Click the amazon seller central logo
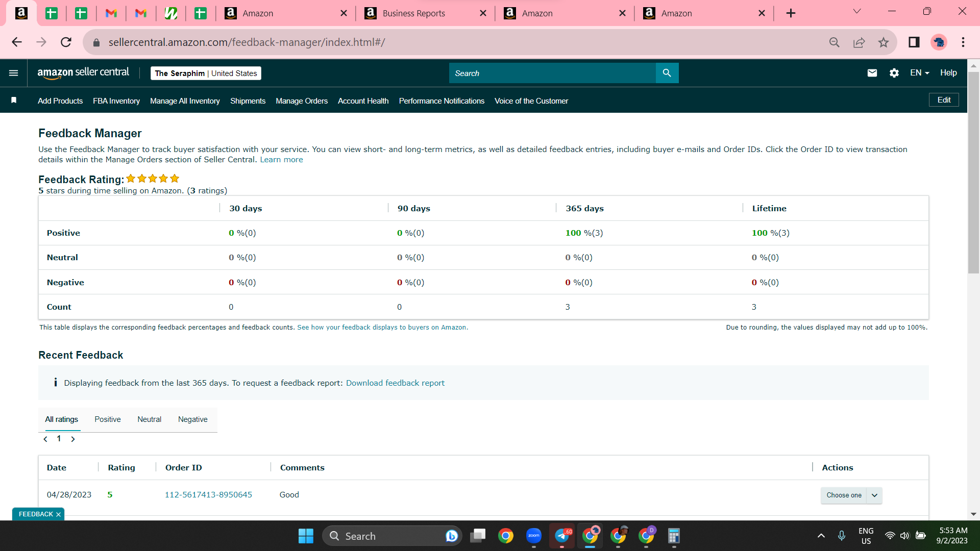The height and width of the screenshot is (551, 980). (83, 73)
